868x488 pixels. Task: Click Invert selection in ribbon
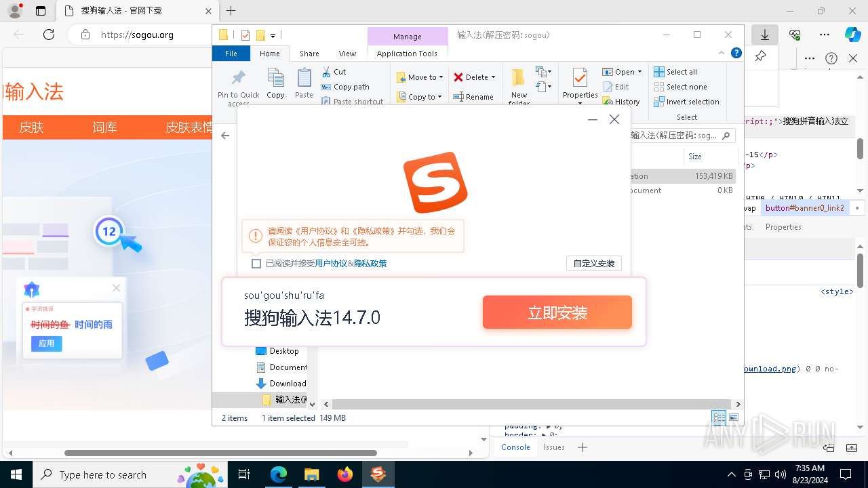point(686,102)
